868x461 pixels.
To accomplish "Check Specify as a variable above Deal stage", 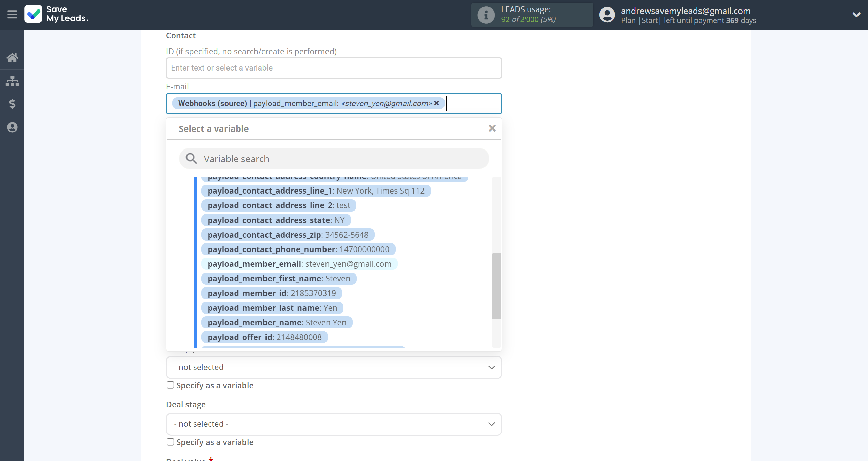I will point(171,385).
